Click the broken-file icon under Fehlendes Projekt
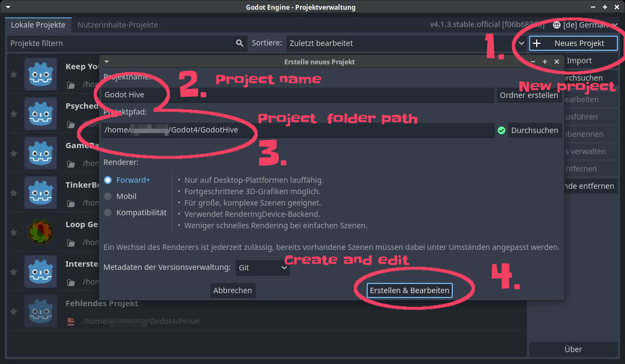The image size is (625, 364). coord(71,321)
